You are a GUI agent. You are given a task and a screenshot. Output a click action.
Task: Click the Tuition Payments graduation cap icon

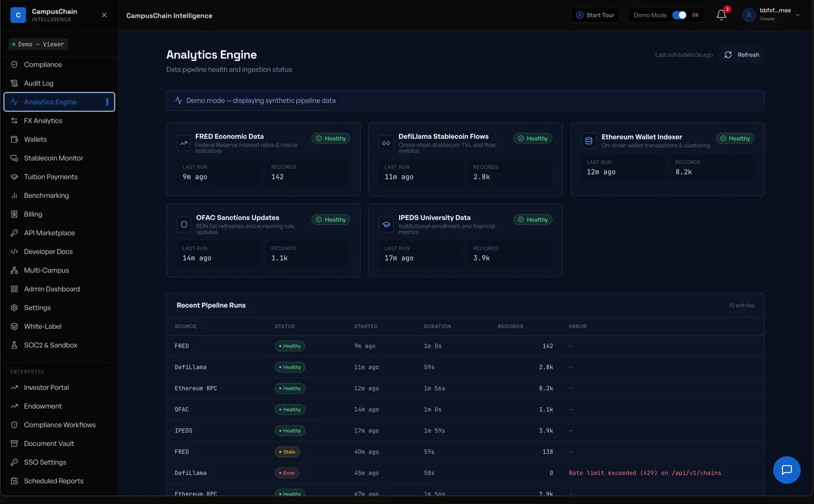coord(15,177)
